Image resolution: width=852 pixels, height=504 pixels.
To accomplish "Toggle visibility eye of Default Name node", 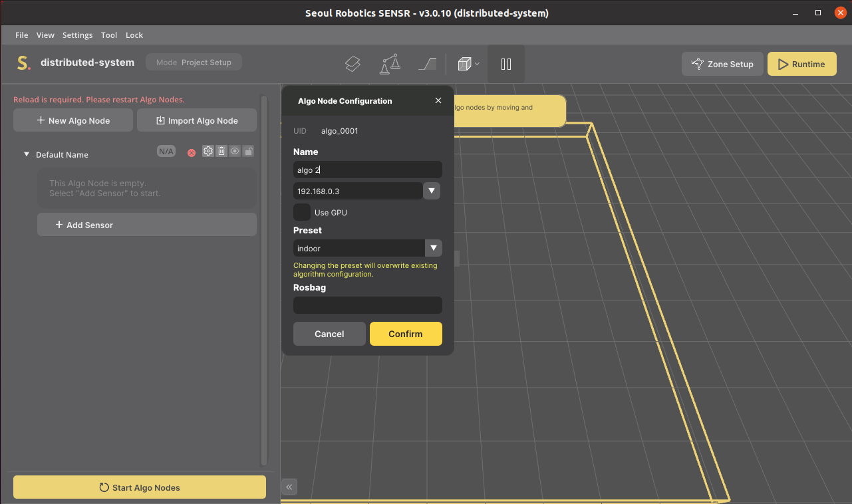I will pos(235,151).
